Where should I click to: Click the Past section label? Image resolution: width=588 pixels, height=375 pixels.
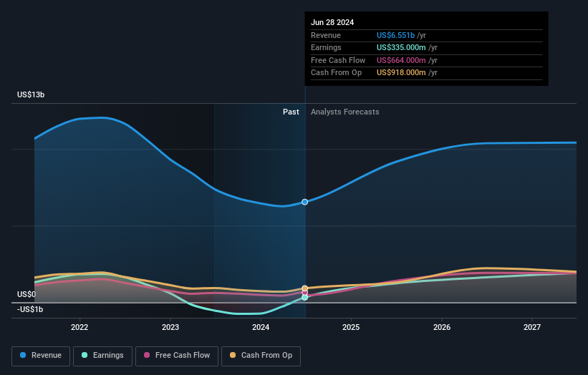coord(291,112)
